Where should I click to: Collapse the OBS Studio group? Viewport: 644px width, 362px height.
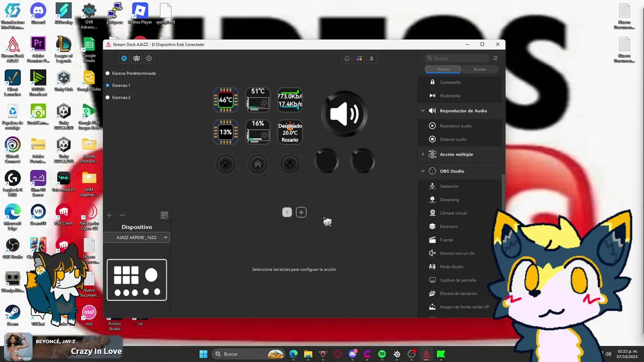click(x=423, y=171)
